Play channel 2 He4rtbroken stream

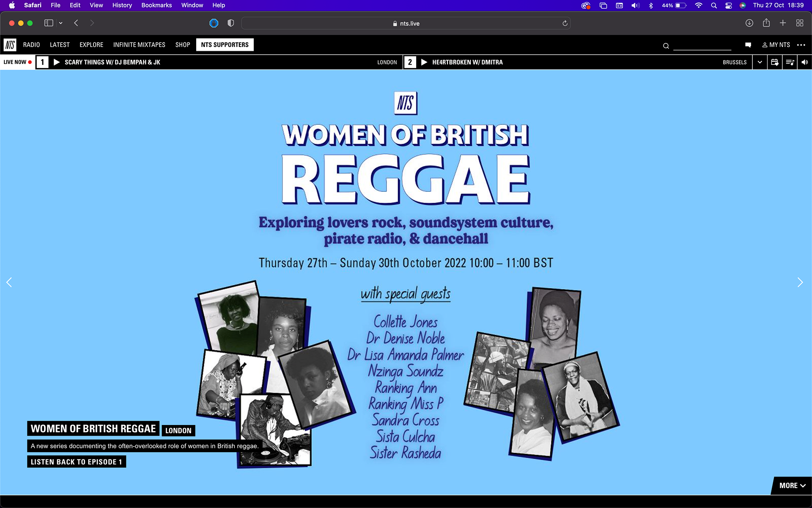[424, 62]
